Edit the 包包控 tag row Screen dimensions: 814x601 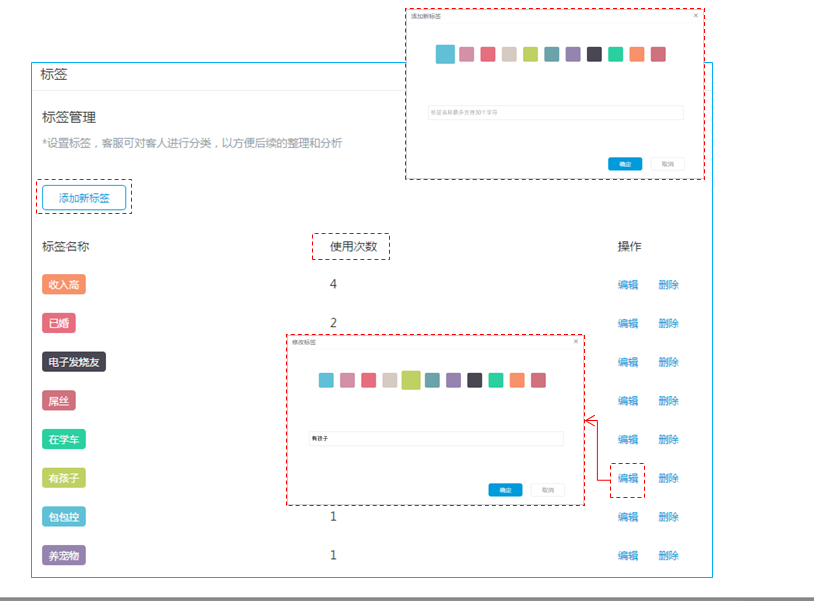click(x=627, y=517)
